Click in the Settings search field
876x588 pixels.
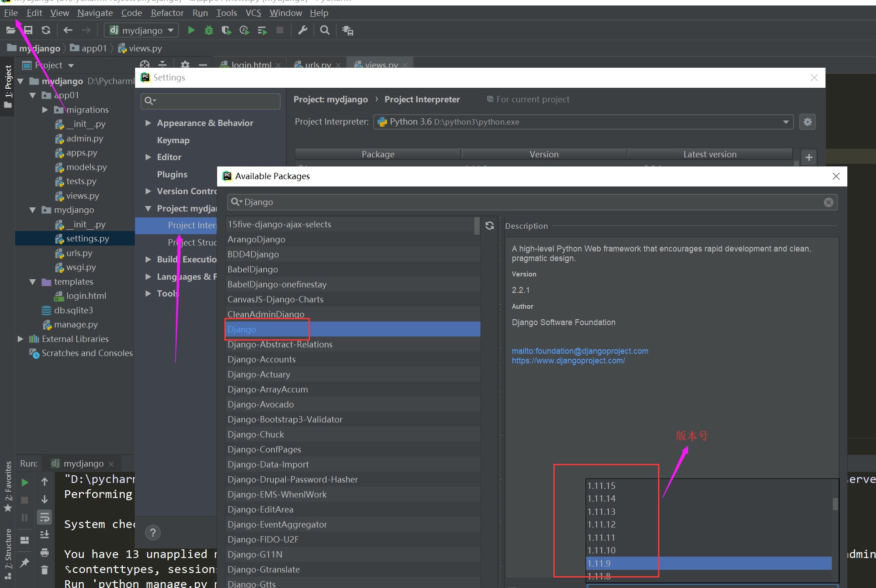coord(211,101)
